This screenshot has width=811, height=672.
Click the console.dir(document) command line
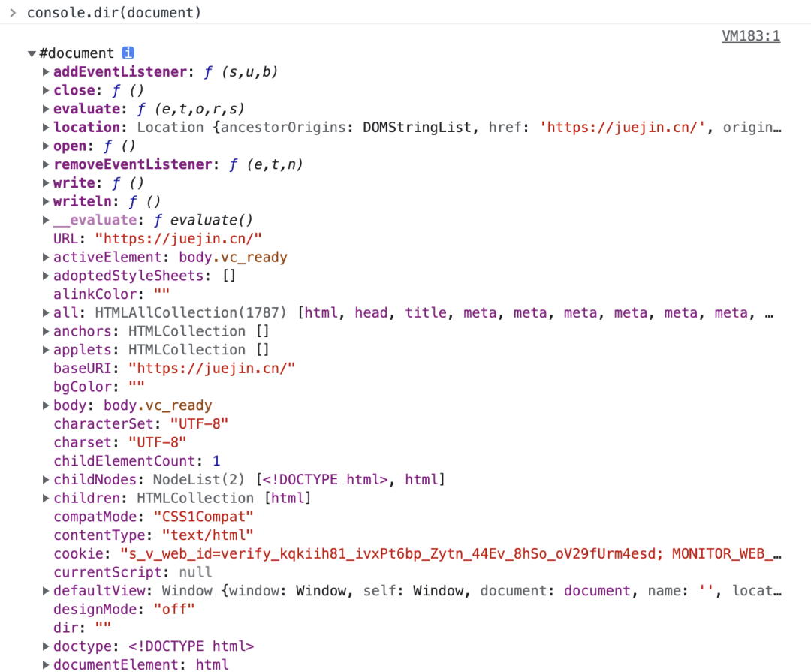(114, 13)
